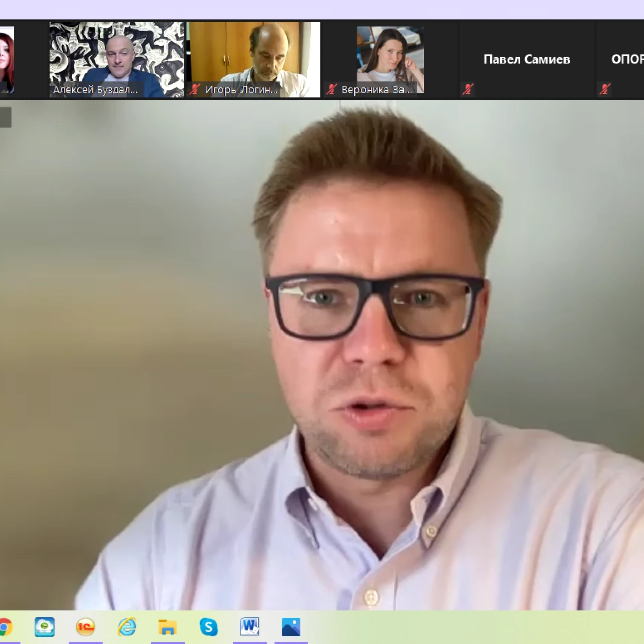Click muted mic icon on Игорь Логин tile
The width and height of the screenshot is (644, 644).
(x=195, y=90)
